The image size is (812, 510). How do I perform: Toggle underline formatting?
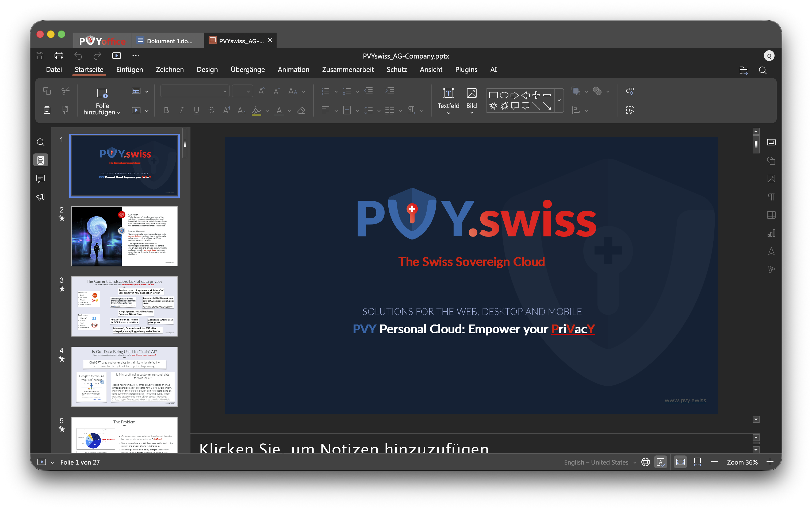(196, 111)
